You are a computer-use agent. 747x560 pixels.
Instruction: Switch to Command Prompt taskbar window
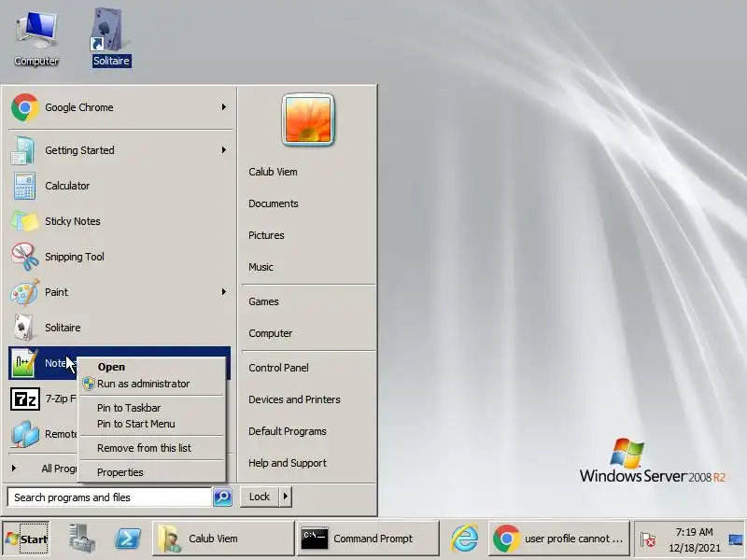point(367,539)
